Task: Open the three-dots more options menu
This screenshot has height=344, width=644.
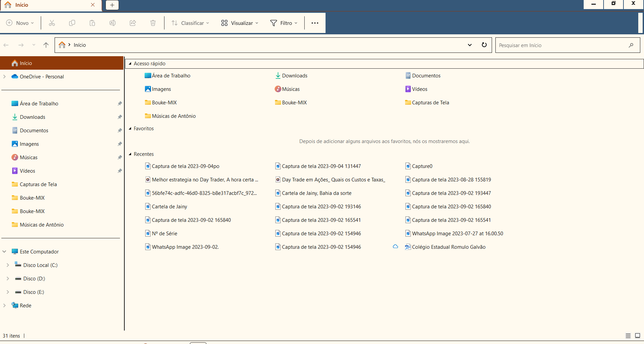Action: pyautogui.click(x=315, y=23)
